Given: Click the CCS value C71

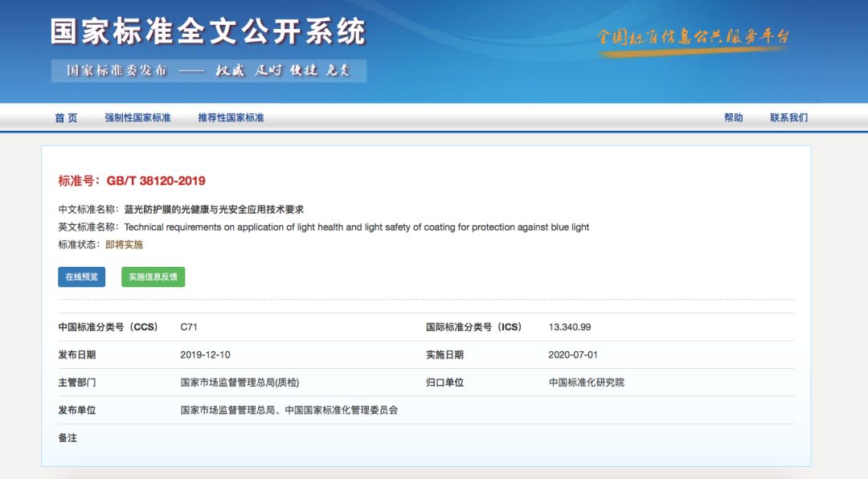Looking at the screenshot, I should click(x=189, y=327).
